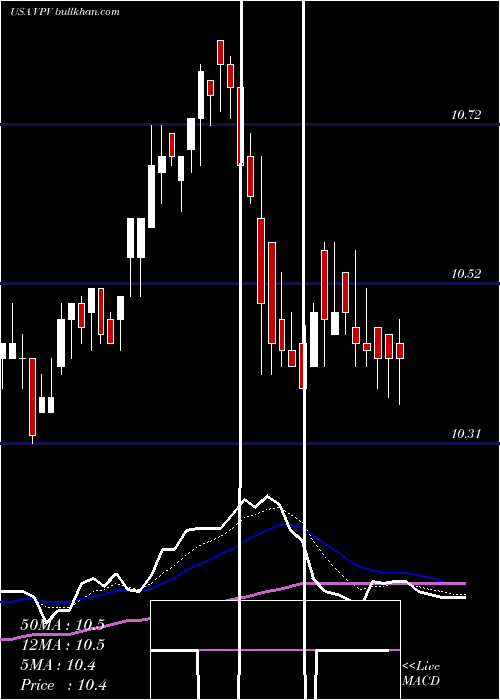Viewport: 500px width, 700px height.
Task: Click the 10.31 price level label
Action: pyautogui.click(x=466, y=433)
